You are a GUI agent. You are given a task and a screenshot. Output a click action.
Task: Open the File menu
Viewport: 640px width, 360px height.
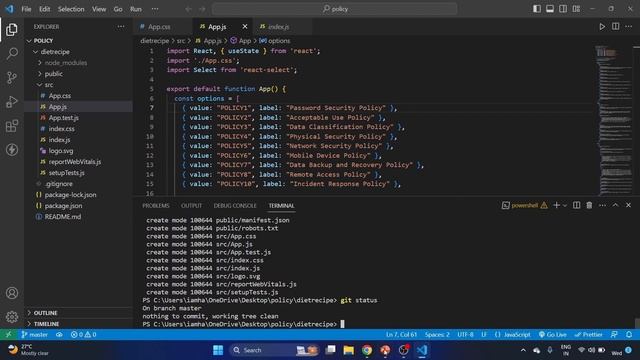point(26,9)
